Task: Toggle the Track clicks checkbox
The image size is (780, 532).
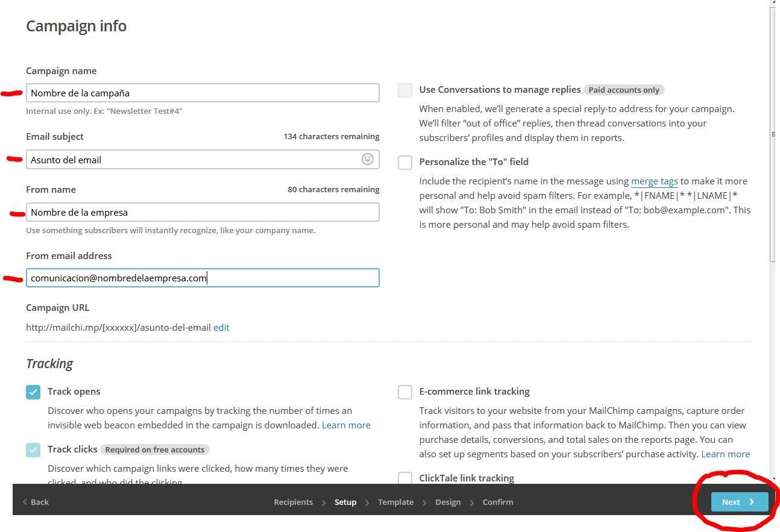Action: pos(33,449)
